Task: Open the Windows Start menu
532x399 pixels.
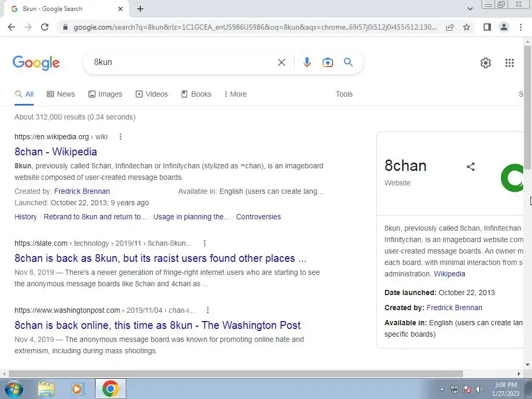Action: coord(14,389)
